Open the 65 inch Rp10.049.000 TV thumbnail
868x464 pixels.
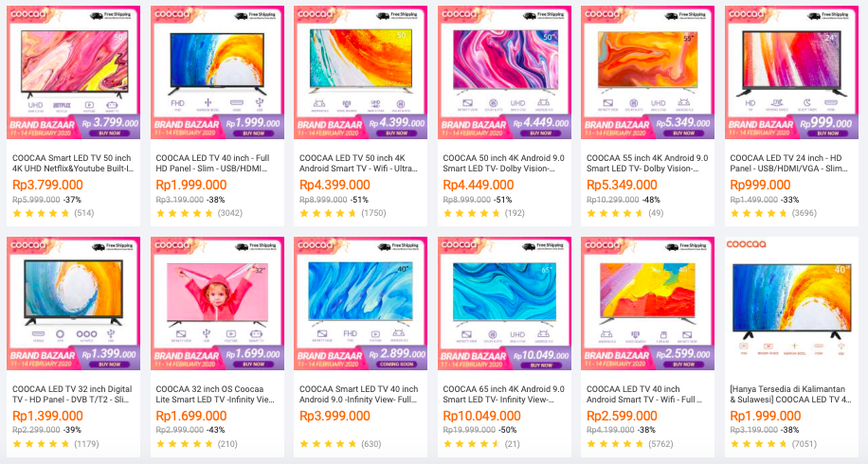504,303
